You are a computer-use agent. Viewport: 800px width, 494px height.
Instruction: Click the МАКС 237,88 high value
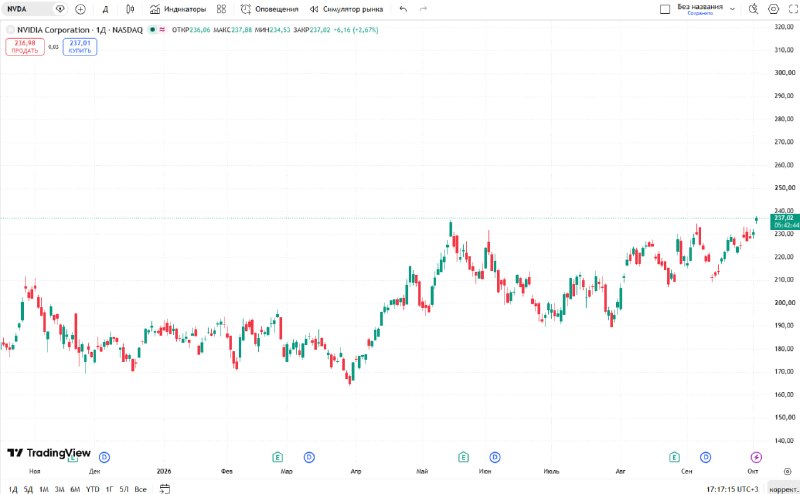click(x=232, y=30)
